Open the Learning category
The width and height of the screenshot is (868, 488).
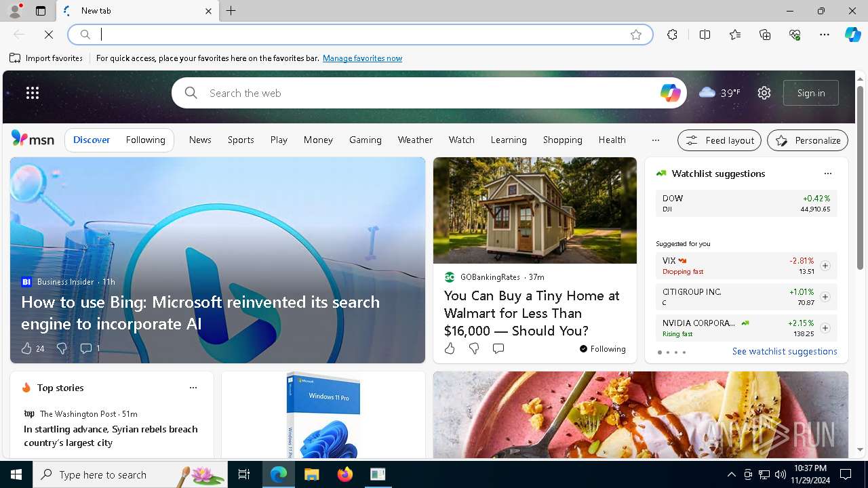click(x=509, y=140)
